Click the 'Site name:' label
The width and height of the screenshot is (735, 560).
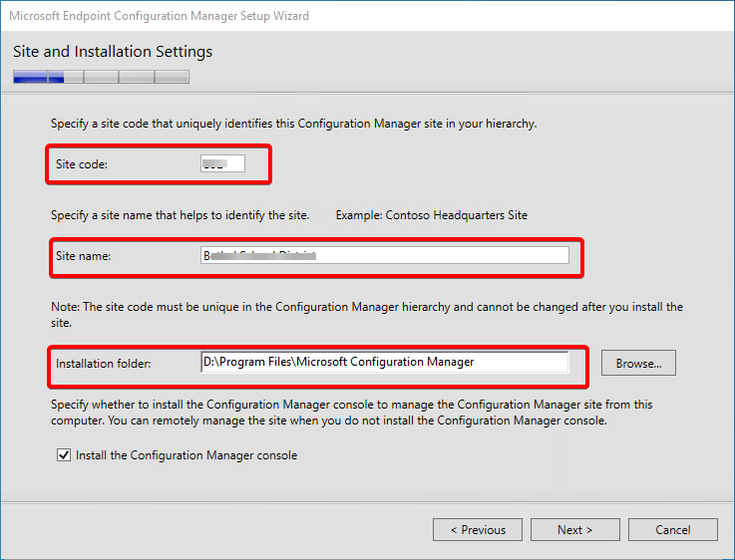pos(84,256)
